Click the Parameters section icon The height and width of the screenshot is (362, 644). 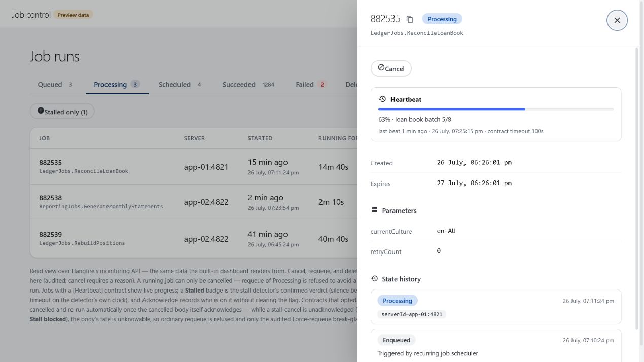click(375, 210)
